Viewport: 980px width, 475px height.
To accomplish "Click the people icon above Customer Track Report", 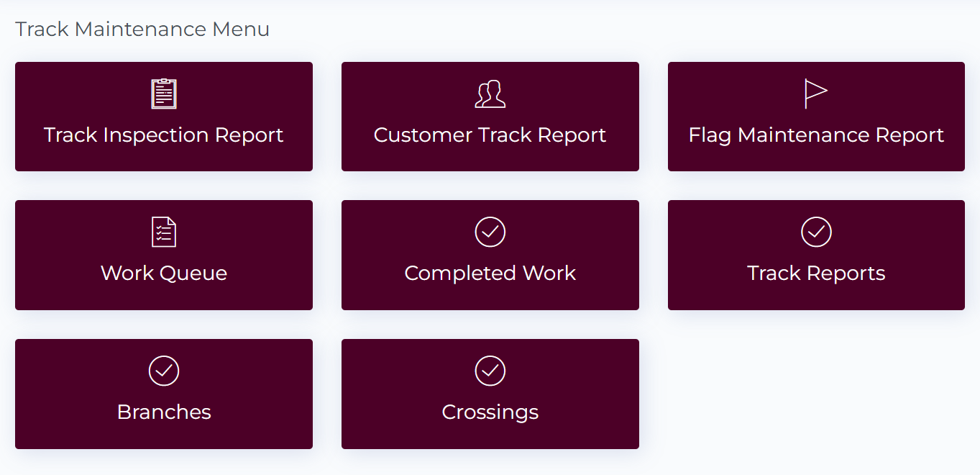I will [x=490, y=94].
